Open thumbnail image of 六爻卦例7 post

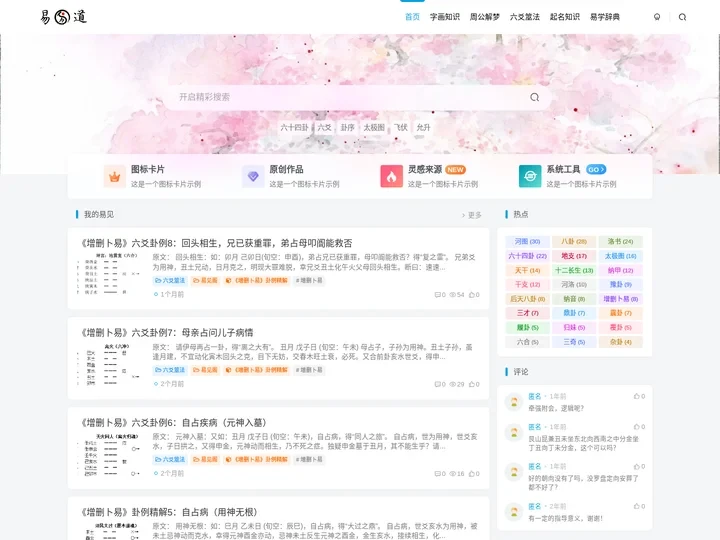pyautogui.click(x=109, y=364)
